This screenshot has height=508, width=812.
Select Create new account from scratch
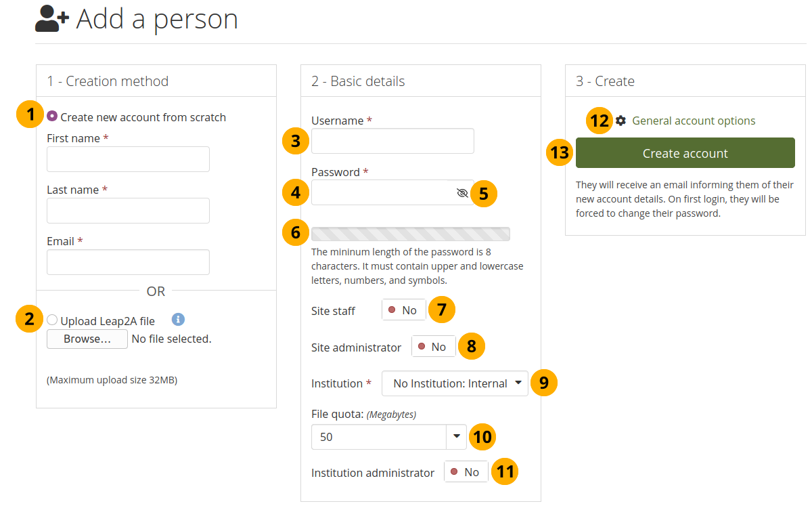52,117
